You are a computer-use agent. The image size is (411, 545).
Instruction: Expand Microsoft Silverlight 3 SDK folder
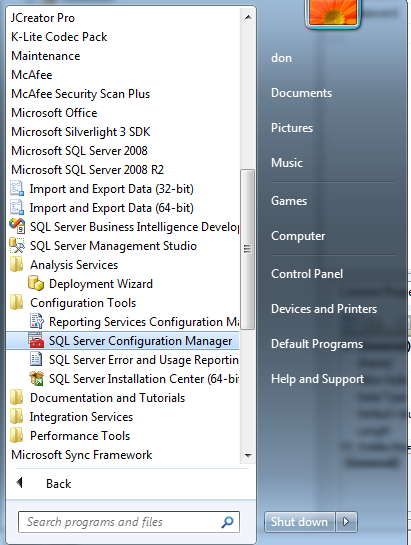(81, 132)
